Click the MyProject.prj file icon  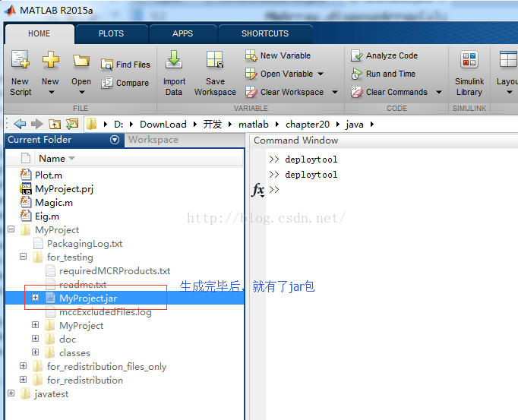tap(26, 188)
